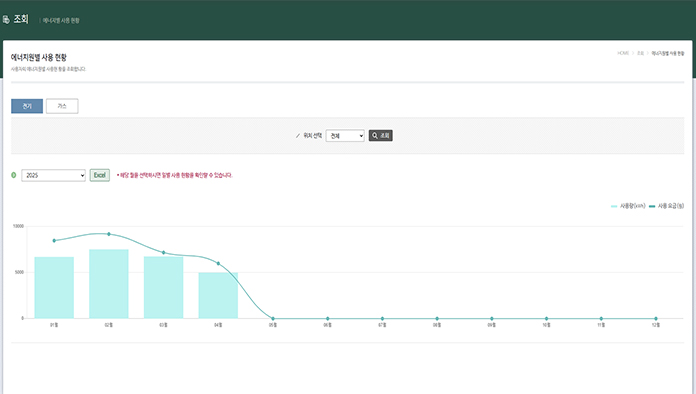Toggle the 사용량(kWh) legend entry
Viewport: 696px width, 394px height.
coord(628,206)
